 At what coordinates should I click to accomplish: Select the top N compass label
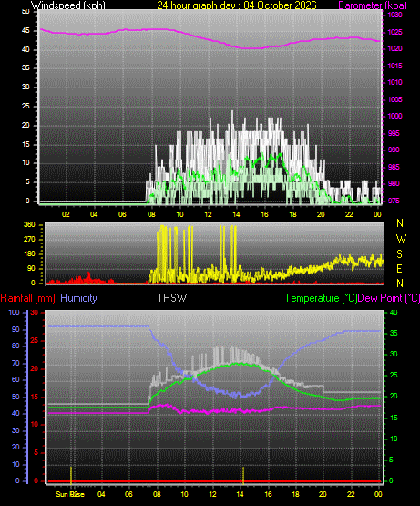(x=400, y=223)
